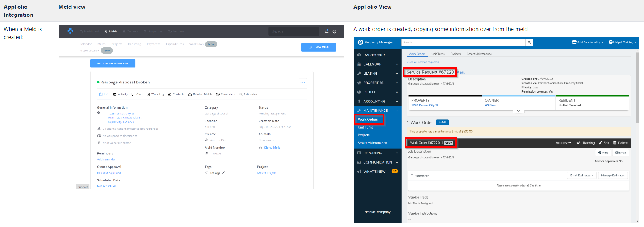Open the Workflows sub-navigation item

(x=196, y=44)
